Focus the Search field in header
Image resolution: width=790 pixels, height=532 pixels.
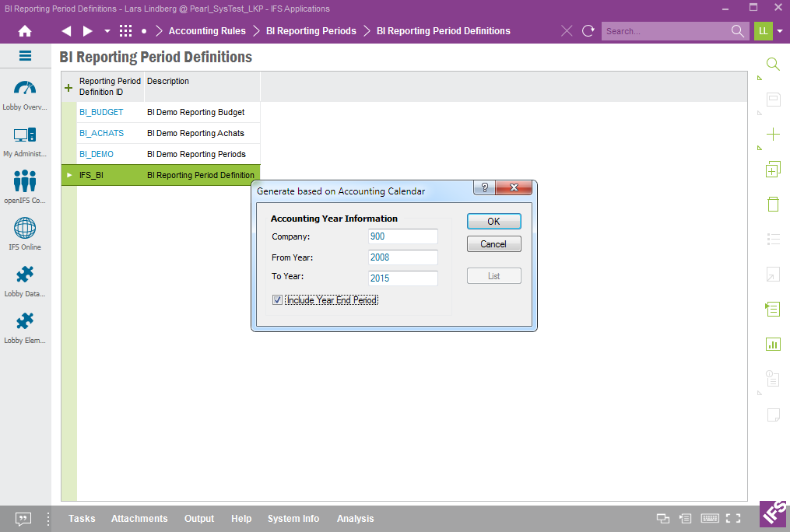[665, 31]
